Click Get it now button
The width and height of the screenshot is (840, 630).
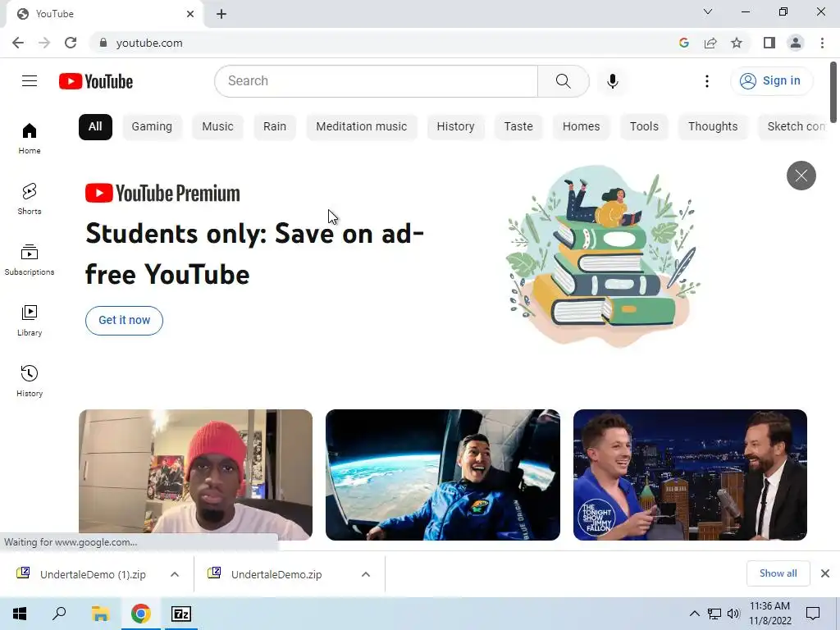(x=125, y=321)
